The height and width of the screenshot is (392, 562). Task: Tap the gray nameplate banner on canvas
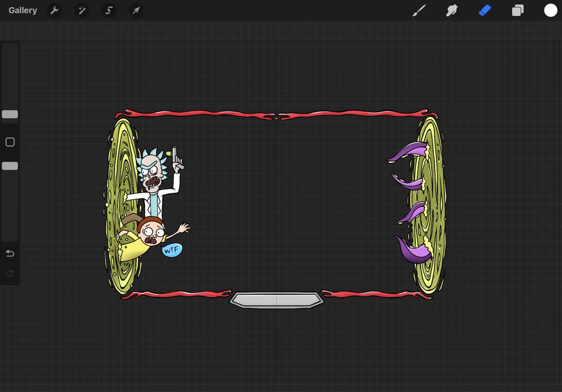[x=276, y=300]
